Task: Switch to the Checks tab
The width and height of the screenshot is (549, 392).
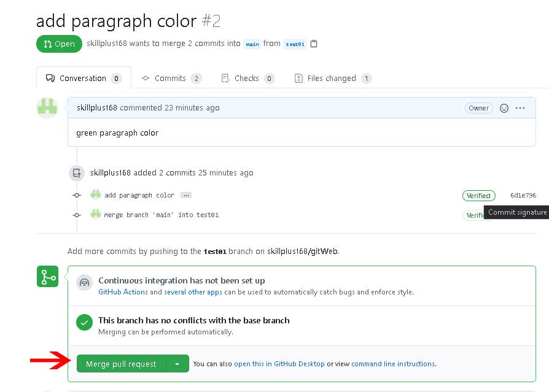Action: coord(247,79)
